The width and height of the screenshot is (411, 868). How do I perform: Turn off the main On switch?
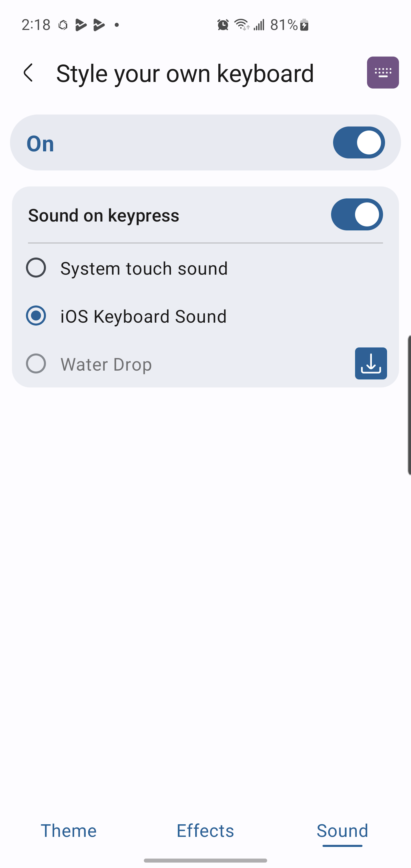359,143
